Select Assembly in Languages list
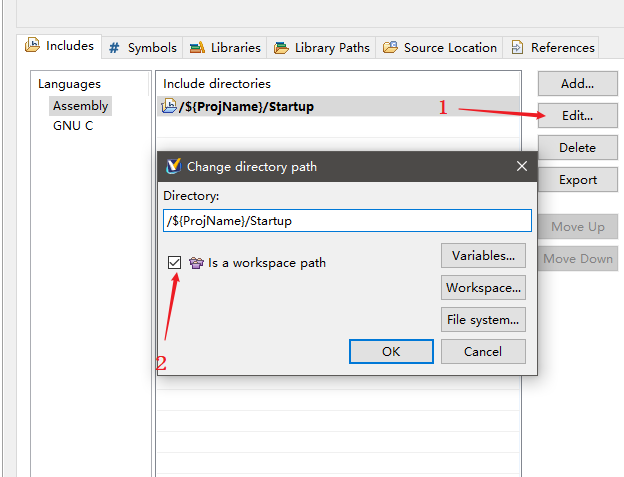The image size is (624, 477). tap(80, 106)
